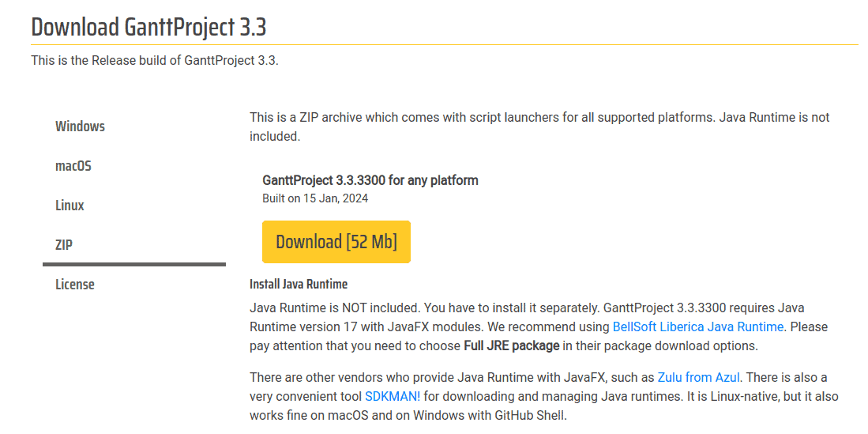Open BellSoft Liberica Java Runtime link

(x=698, y=327)
